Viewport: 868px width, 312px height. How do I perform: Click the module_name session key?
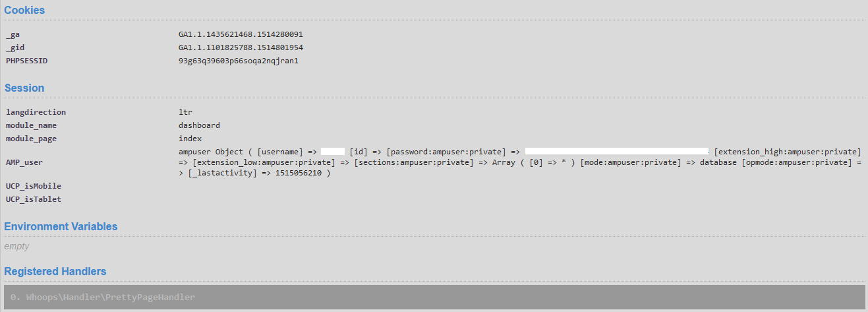pos(31,125)
